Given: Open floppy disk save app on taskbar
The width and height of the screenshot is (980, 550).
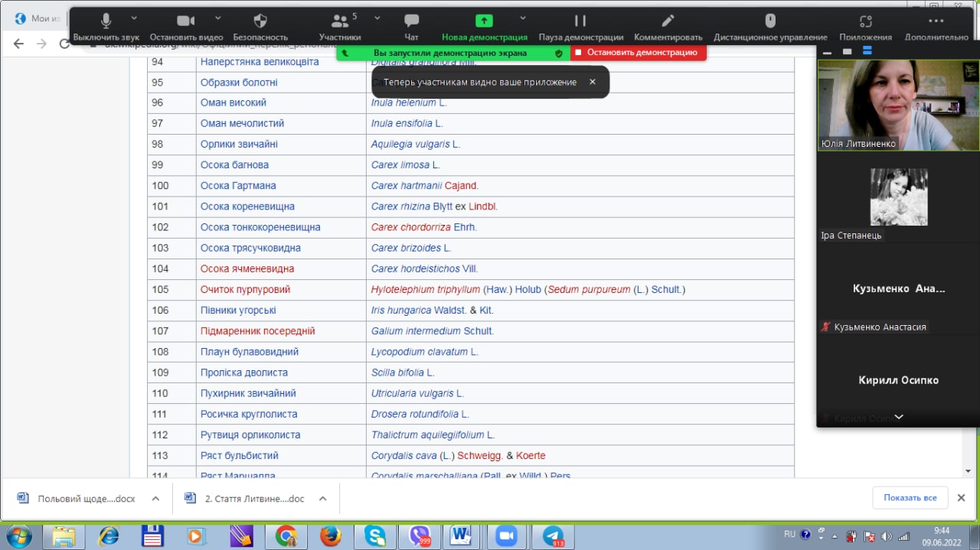Looking at the screenshot, I should pos(153,536).
